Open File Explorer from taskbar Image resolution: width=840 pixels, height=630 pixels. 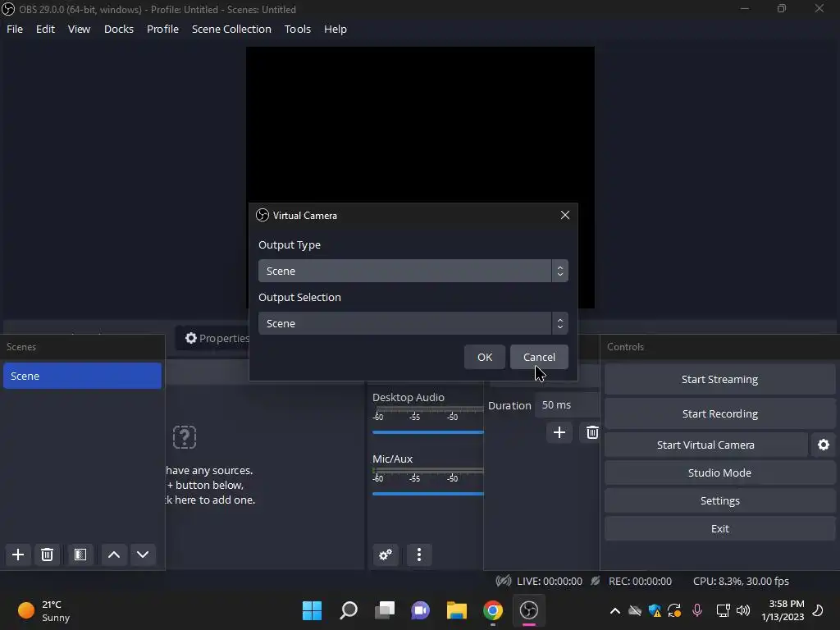pos(456,610)
